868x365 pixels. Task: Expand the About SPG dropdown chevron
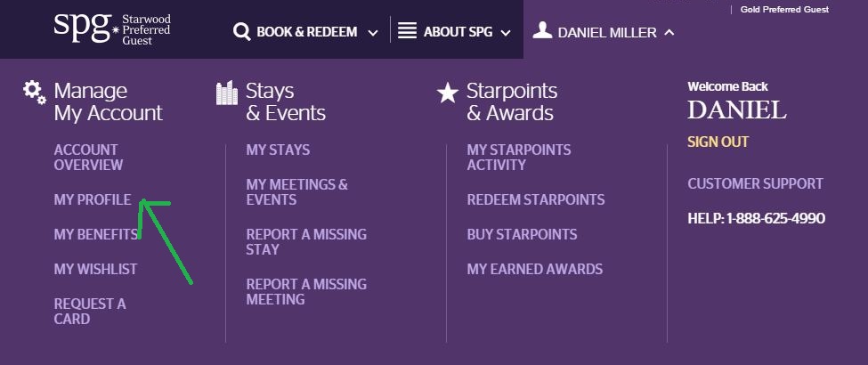click(x=506, y=33)
